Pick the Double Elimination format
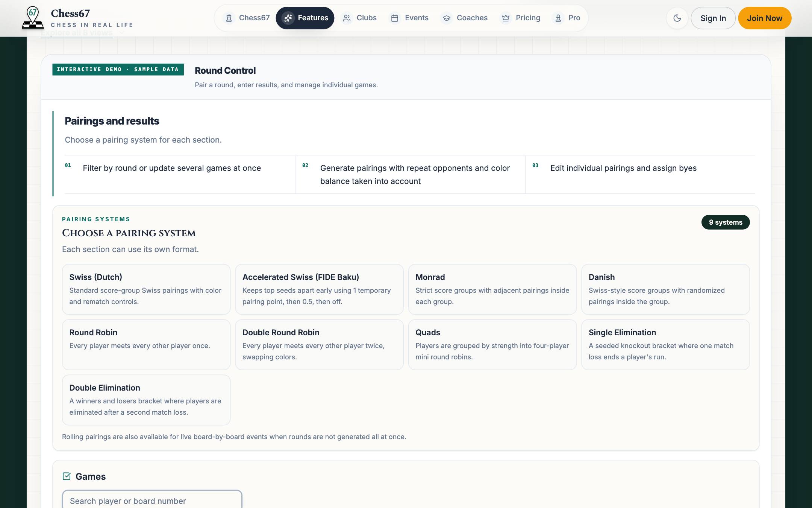This screenshot has width=812, height=508. [146, 400]
